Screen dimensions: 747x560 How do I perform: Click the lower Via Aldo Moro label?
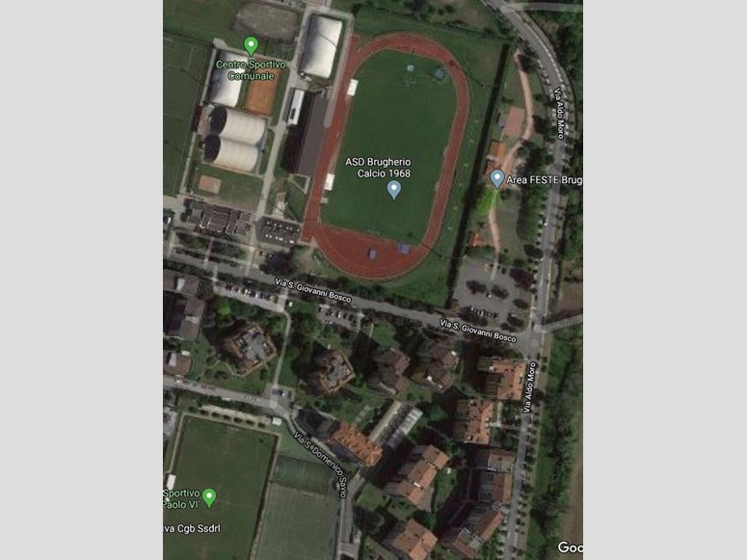529,387
